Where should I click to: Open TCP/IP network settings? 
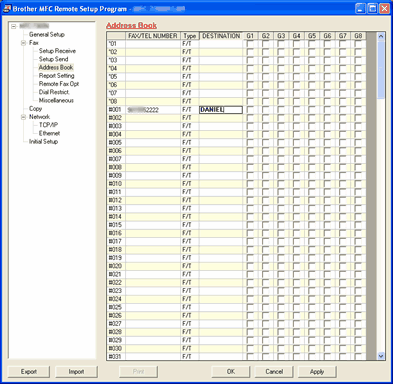point(48,125)
